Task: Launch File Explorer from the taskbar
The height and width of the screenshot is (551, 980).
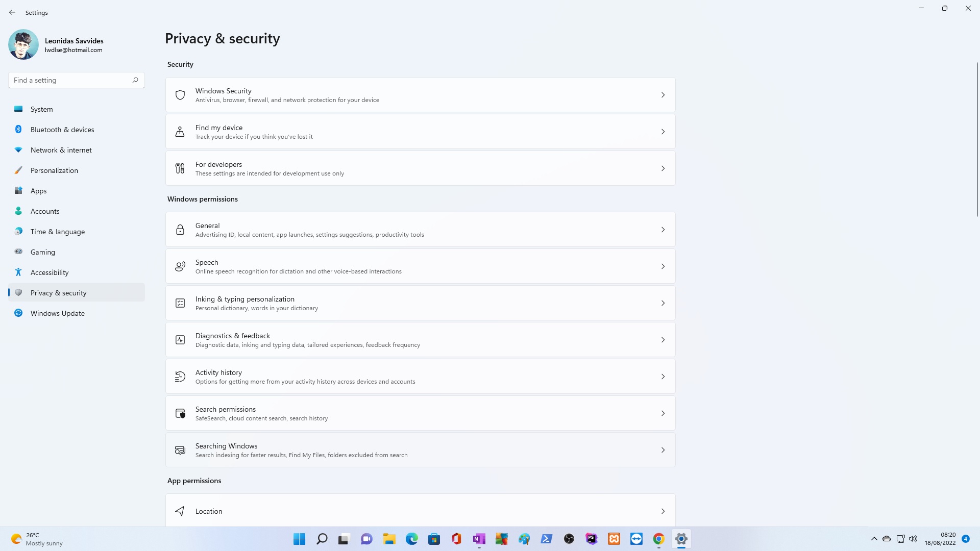Action: [389, 539]
